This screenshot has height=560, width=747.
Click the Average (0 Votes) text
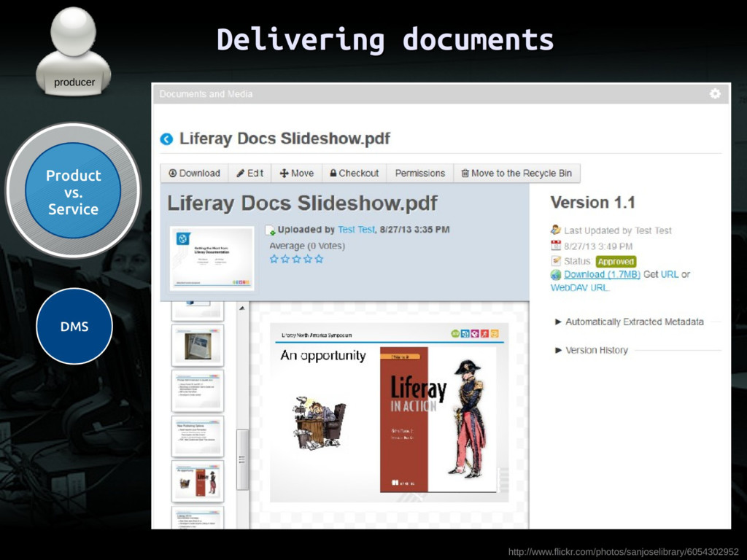tap(307, 246)
